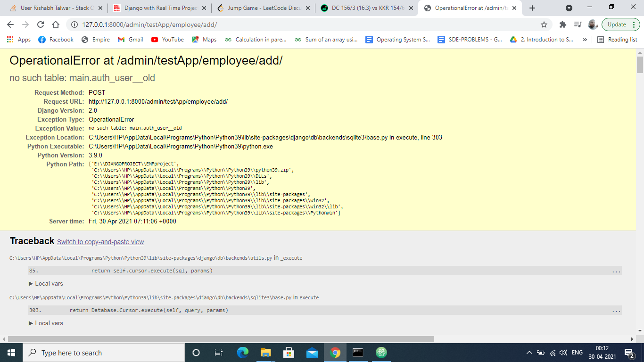This screenshot has height=362, width=644.
Task: Open the Command Prompt taskbar icon
Action: (x=358, y=353)
